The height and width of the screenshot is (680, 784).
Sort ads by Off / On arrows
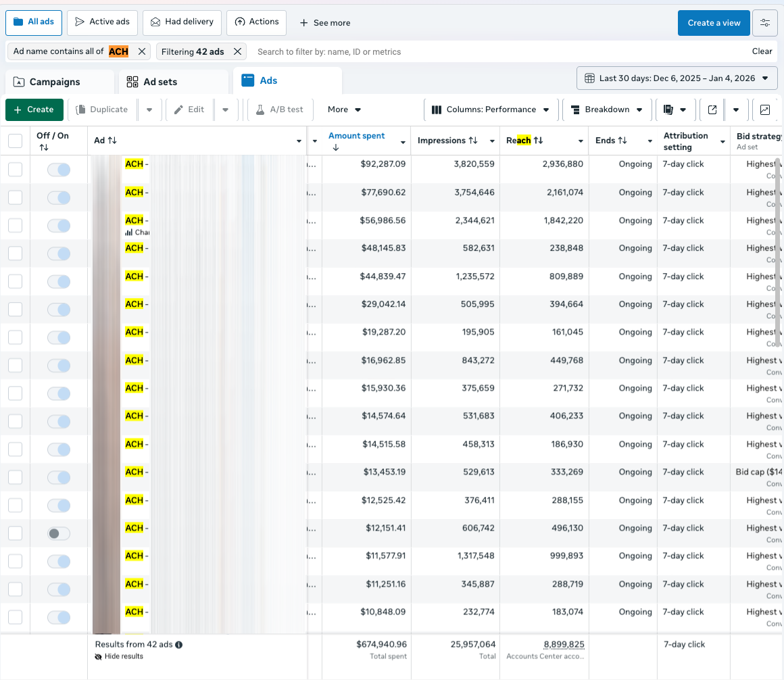pos(44,147)
